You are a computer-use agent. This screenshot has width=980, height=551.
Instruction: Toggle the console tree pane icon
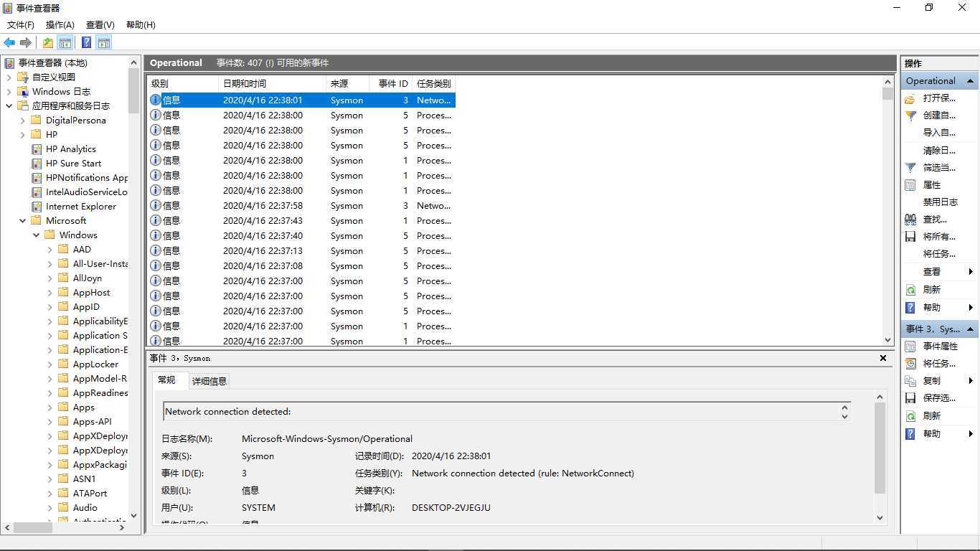(x=65, y=43)
